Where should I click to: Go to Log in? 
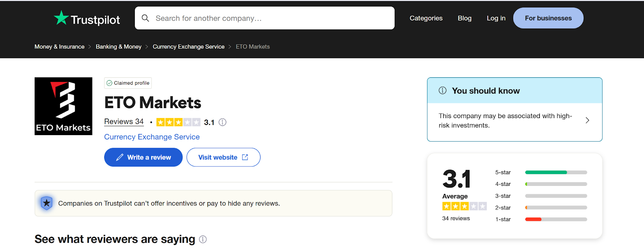click(x=496, y=18)
